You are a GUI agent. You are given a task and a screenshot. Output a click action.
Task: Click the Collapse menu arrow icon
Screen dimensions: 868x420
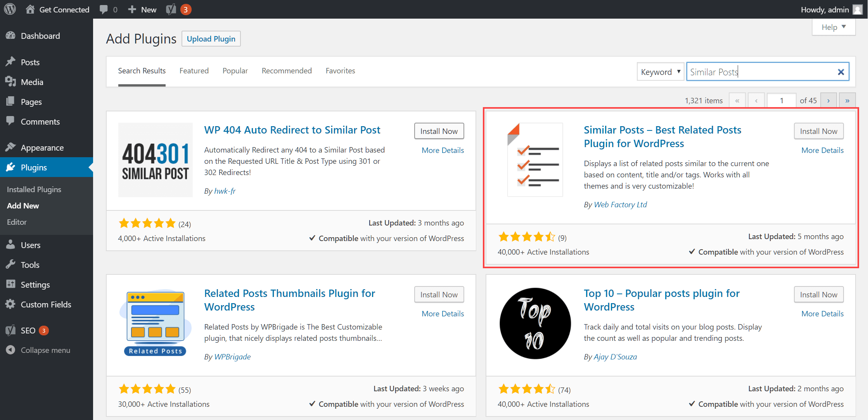point(10,350)
